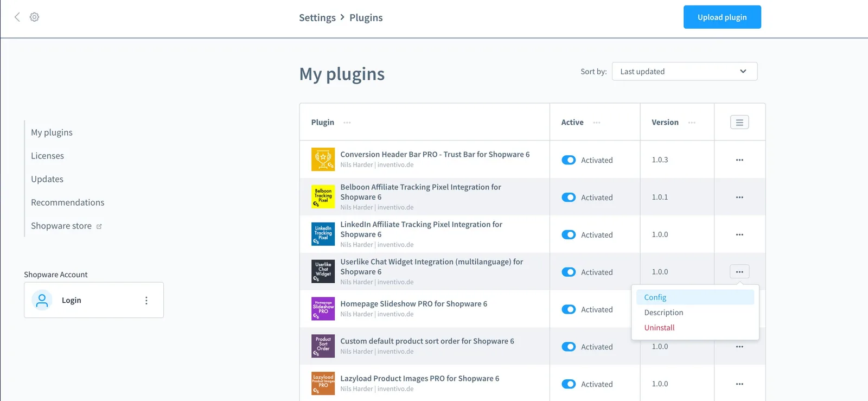Click the Settings breadcrumb link
This screenshot has width=868, height=401.
[317, 18]
